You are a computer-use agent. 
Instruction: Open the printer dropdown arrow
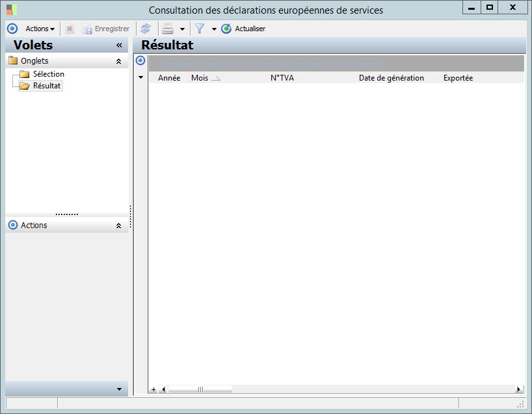coord(183,29)
